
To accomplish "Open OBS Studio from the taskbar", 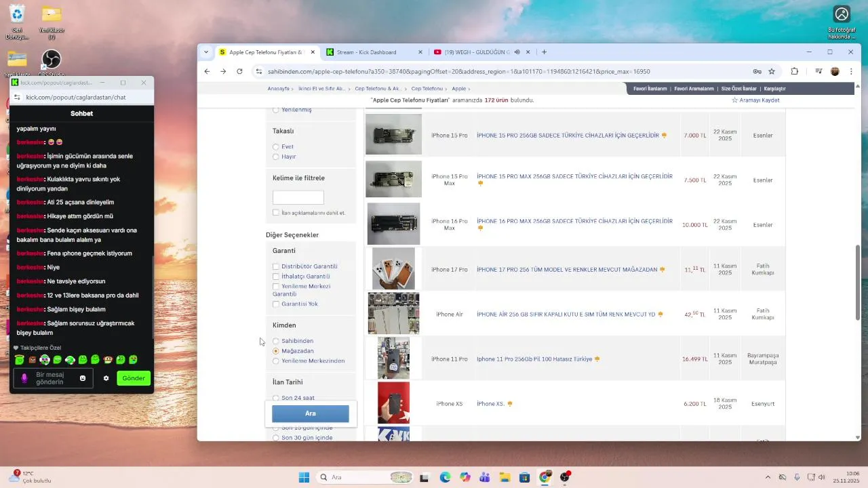I will tap(565, 477).
